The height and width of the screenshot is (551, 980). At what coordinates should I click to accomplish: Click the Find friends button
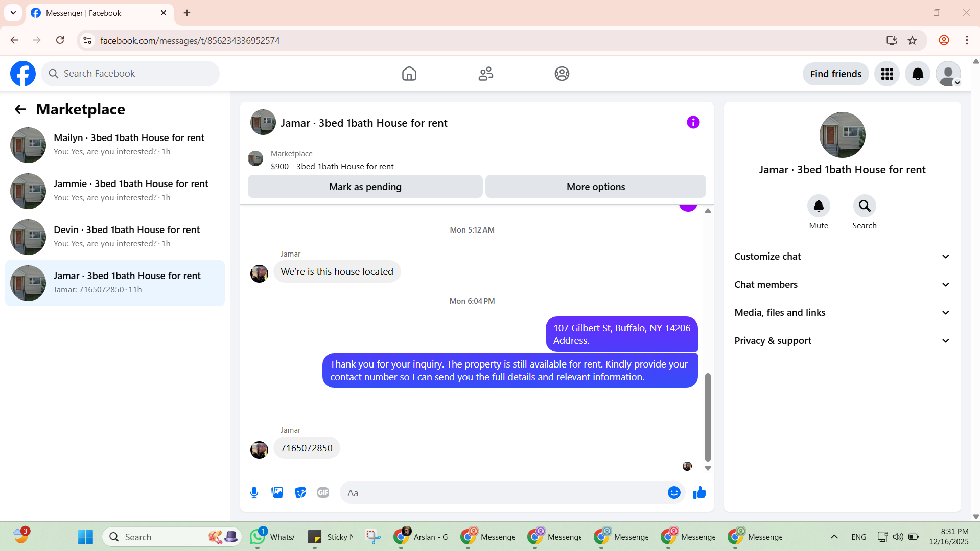835,74
